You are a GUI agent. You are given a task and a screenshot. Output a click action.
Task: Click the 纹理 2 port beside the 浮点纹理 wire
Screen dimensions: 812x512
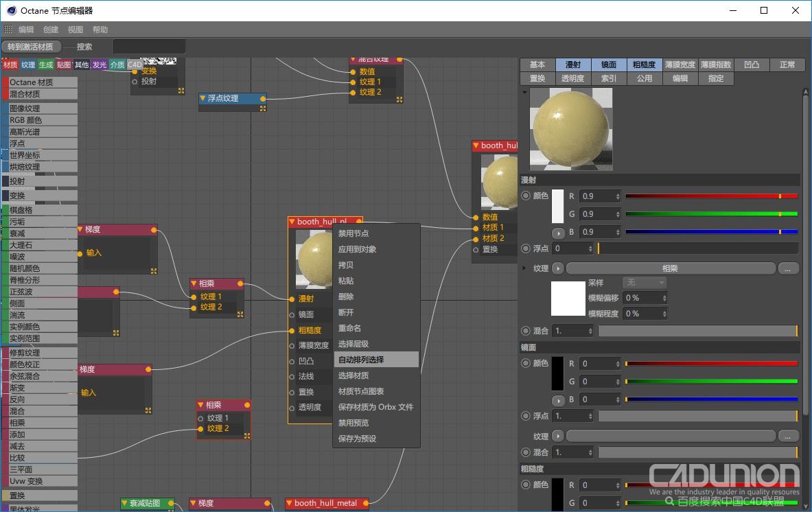pos(353,92)
